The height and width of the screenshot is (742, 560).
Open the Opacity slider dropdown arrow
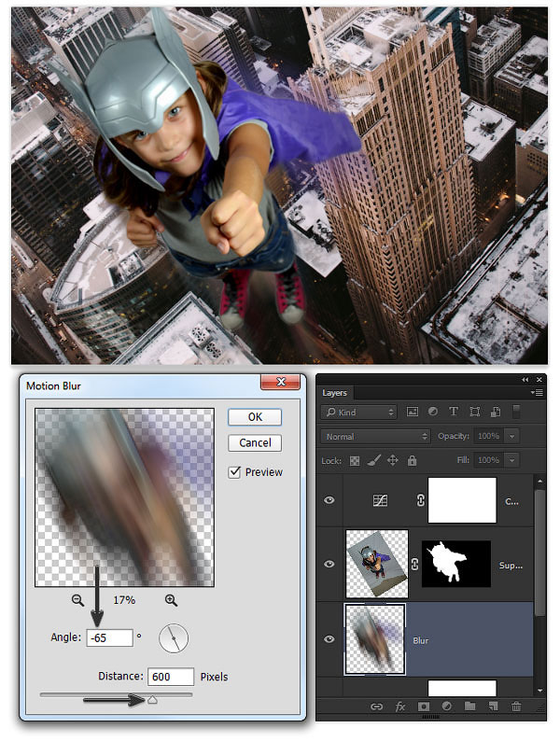click(x=511, y=436)
